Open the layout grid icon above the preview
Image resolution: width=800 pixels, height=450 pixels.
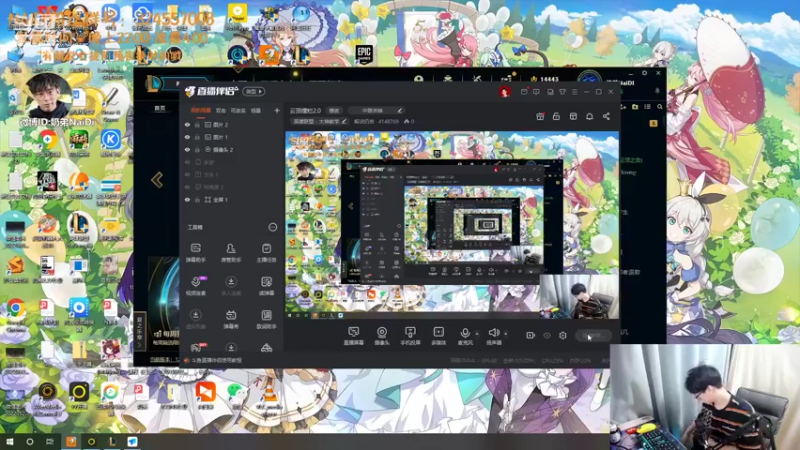point(573,116)
